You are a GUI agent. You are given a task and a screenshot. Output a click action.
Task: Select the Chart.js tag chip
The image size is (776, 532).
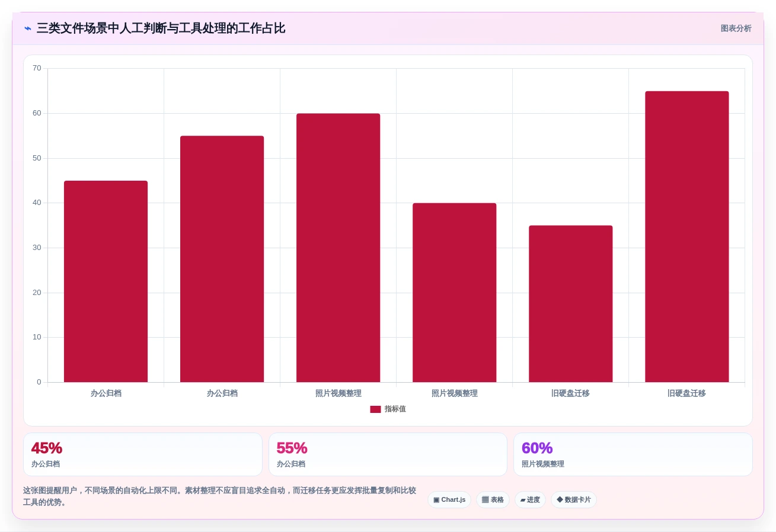tap(449, 500)
